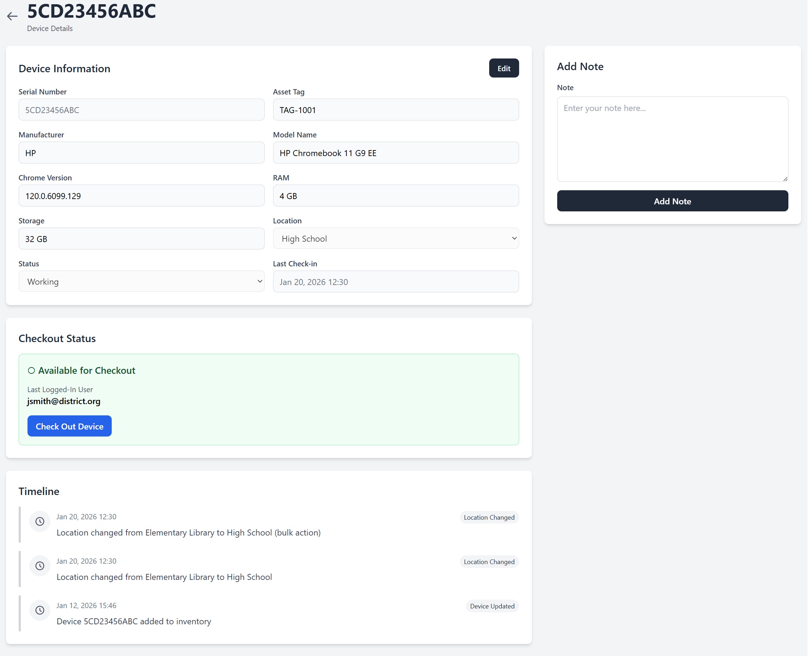
Task: Click the Location Changed badge on the bulk action entry
Action: point(489,517)
